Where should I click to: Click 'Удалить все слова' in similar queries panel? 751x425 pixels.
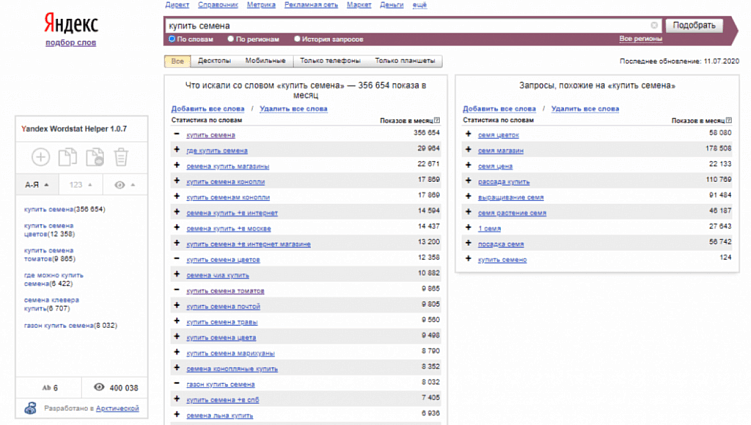(x=585, y=109)
